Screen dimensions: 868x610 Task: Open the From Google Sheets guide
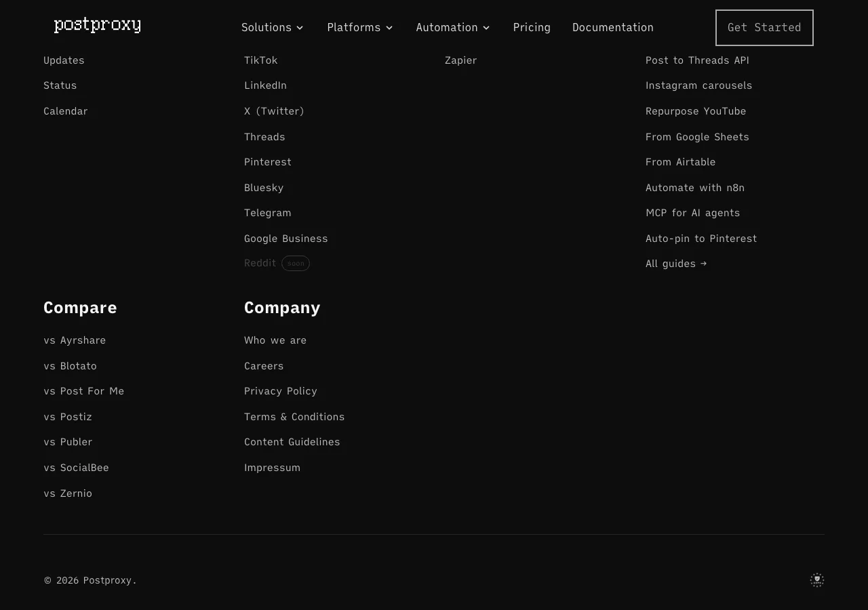(697, 137)
